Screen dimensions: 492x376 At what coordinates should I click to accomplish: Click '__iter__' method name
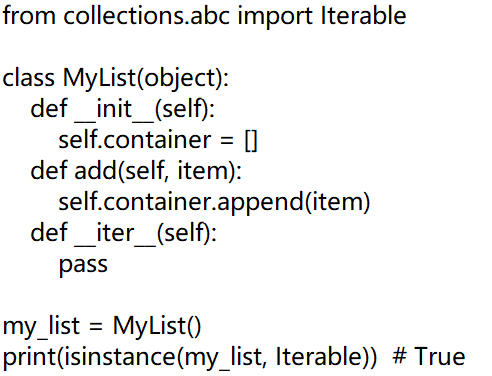tap(115, 235)
